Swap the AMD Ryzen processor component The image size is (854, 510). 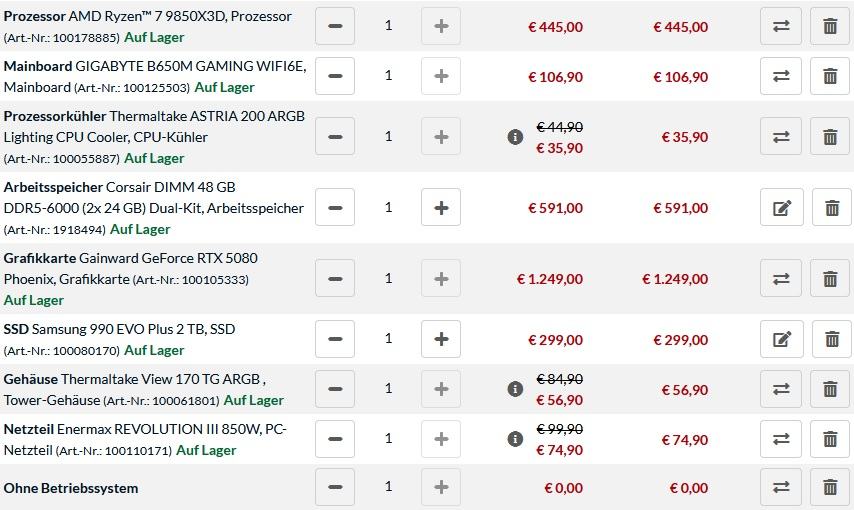coord(781,26)
